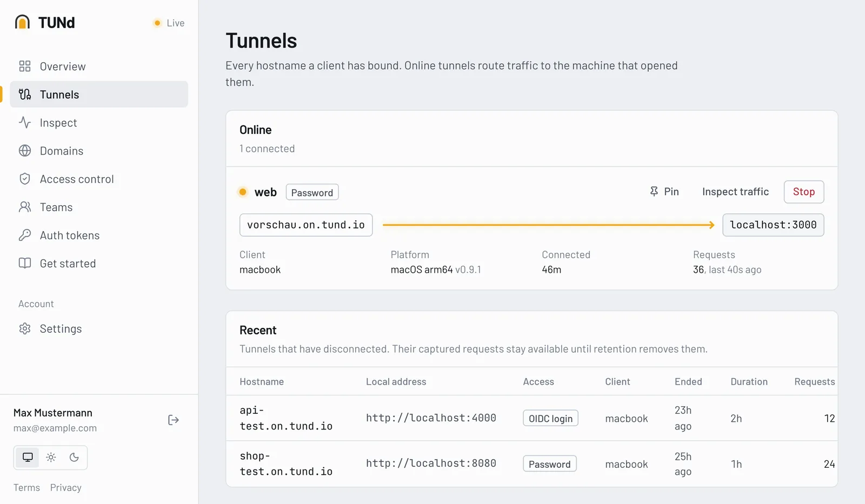Screen dimensions: 865x504
Task: Click the Get started book icon
Action: [25, 263]
